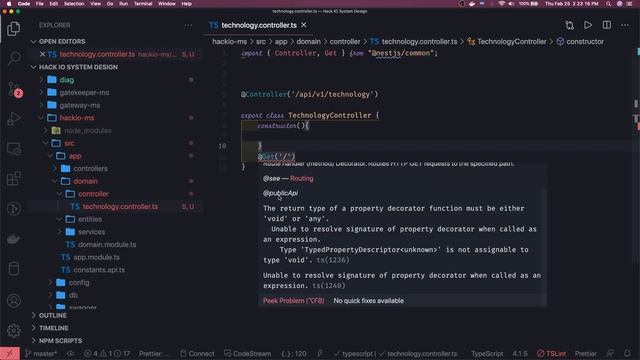Click the feedback icon in status bar
The height and width of the screenshot is (360, 640).
(610, 353)
